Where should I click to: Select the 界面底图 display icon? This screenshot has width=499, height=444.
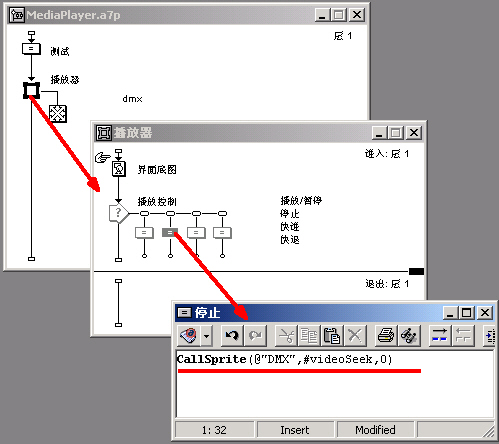pos(119,169)
